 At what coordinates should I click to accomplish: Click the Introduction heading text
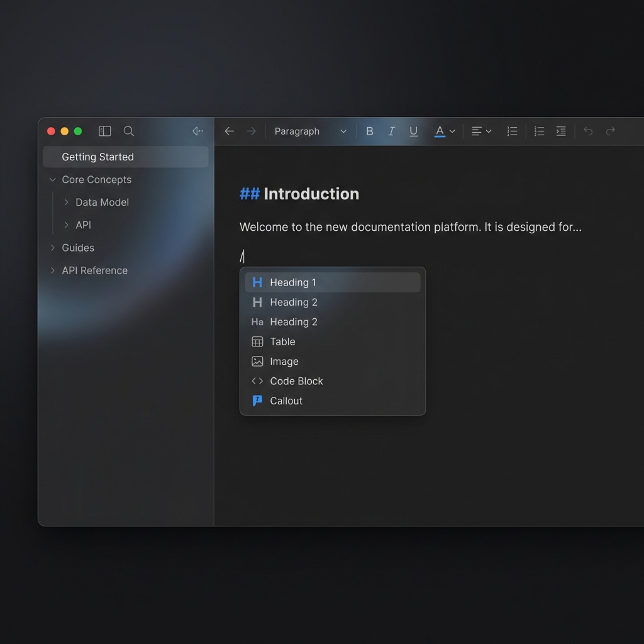coord(311,194)
